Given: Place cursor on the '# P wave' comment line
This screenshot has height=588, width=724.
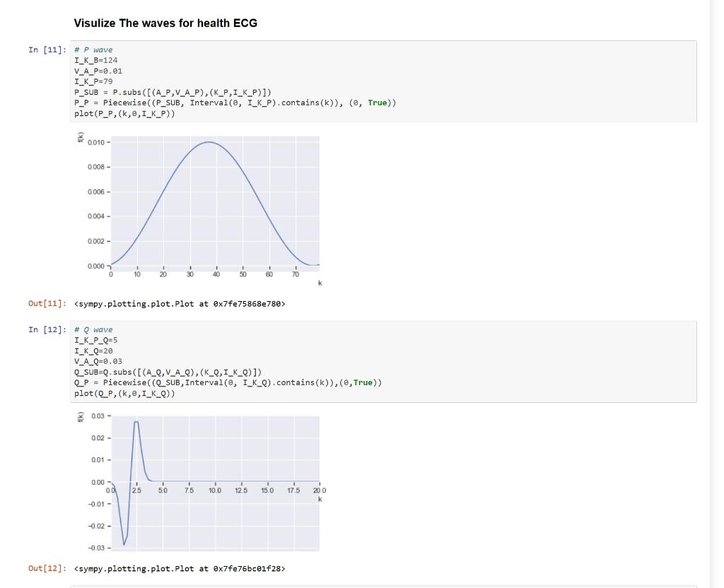Looking at the screenshot, I should [x=93, y=49].
